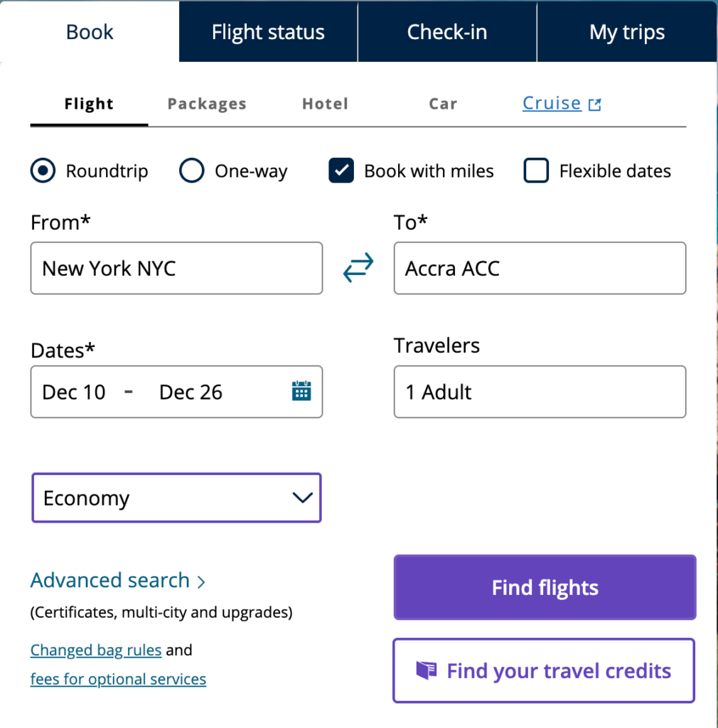Click the chevron next to Advanced search

201,581
